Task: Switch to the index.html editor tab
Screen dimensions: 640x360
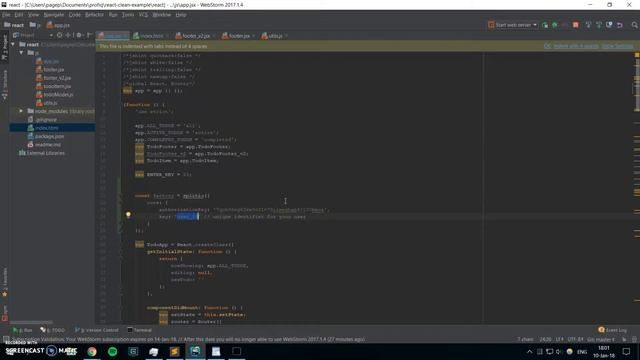Action: pyautogui.click(x=150, y=36)
